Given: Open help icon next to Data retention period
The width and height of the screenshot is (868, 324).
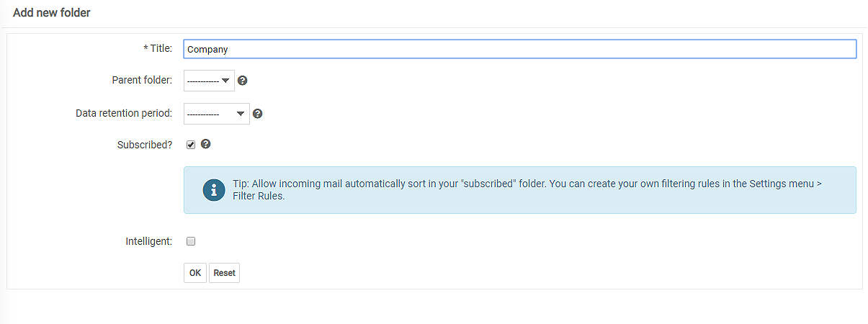Looking at the screenshot, I should (258, 114).
